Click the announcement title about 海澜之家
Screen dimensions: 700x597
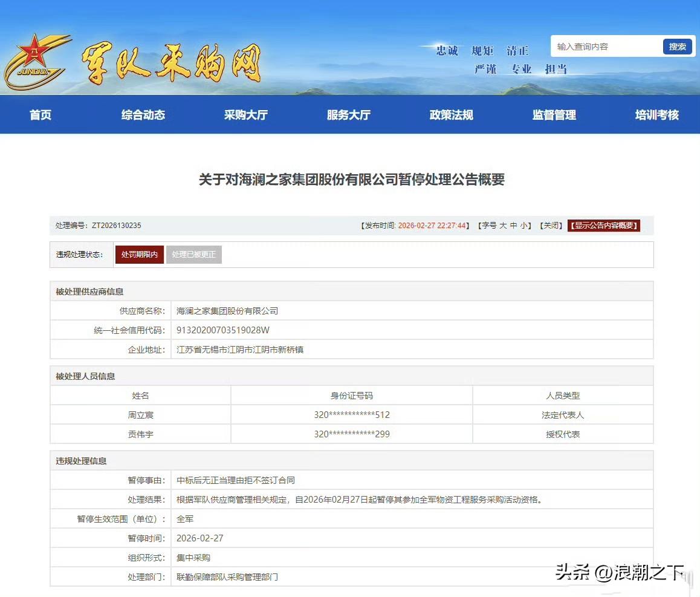(x=351, y=180)
